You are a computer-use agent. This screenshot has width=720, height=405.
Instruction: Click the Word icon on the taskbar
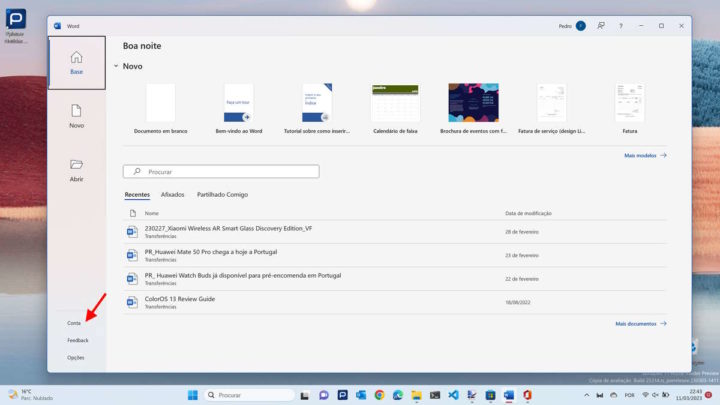[509, 395]
